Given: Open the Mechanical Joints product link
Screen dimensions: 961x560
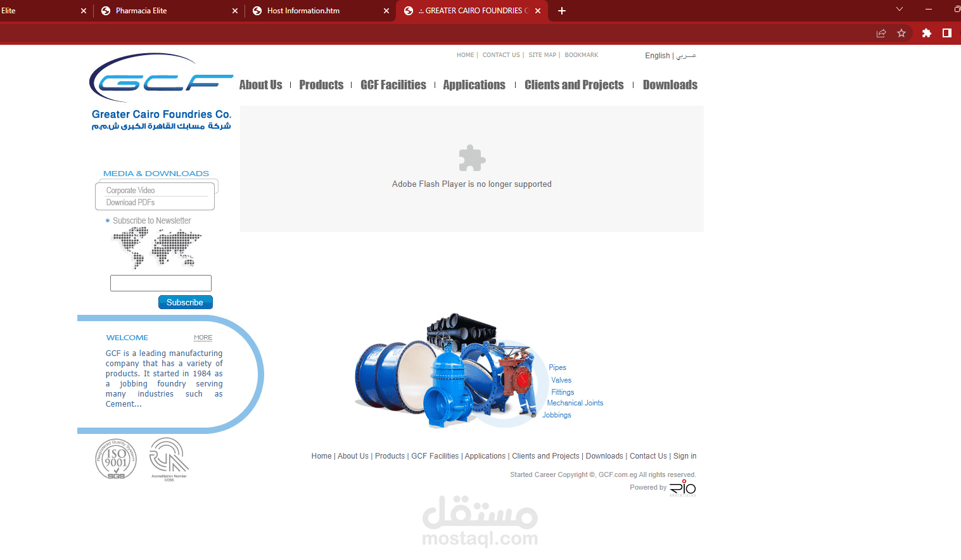Looking at the screenshot, I should tap(575, 403).
